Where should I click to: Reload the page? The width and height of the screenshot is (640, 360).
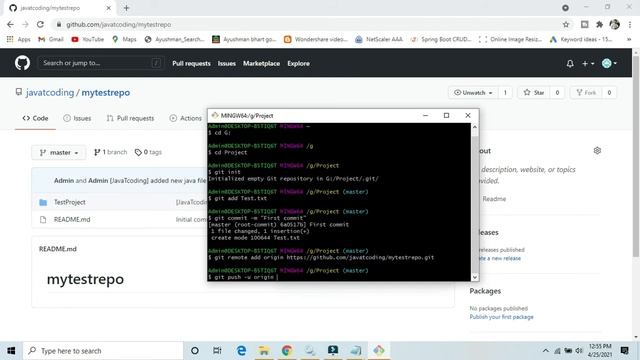(40, 24)
